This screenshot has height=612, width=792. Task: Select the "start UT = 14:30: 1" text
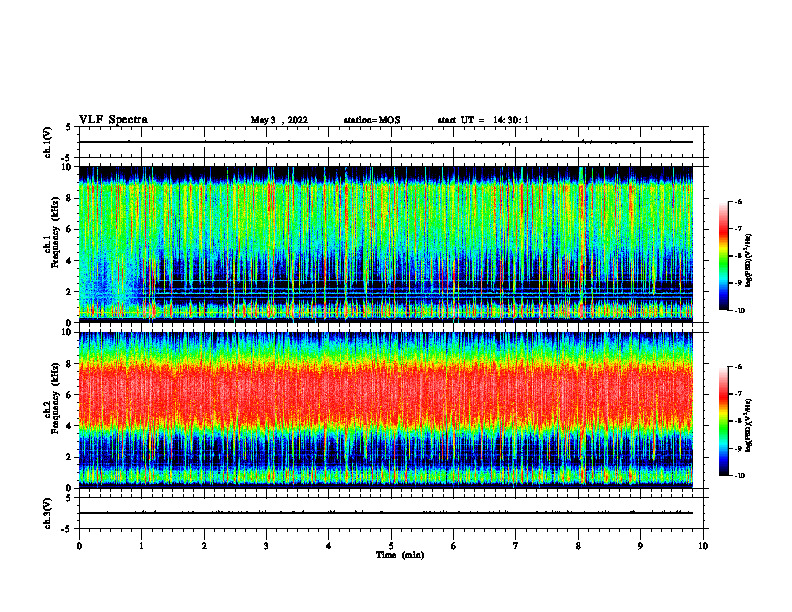[x=483, y=120]
